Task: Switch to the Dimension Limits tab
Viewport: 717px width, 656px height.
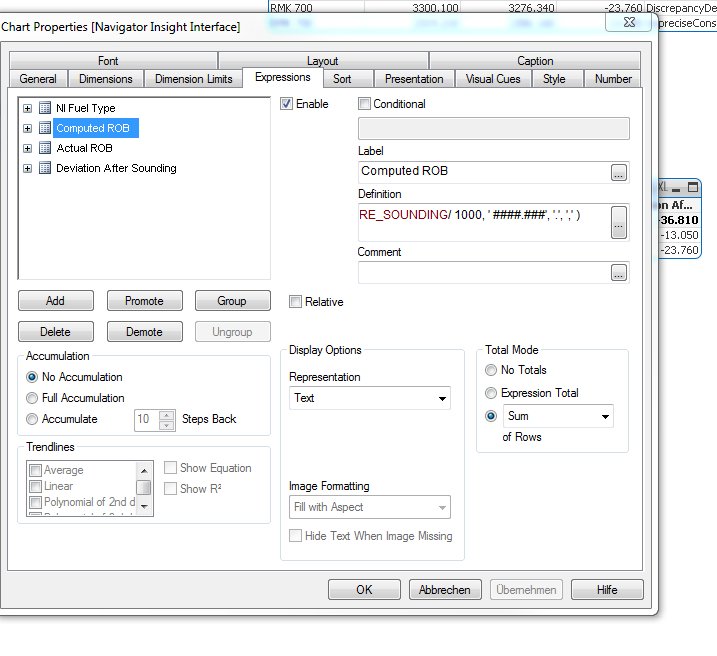Action: [x=193, y=79]
